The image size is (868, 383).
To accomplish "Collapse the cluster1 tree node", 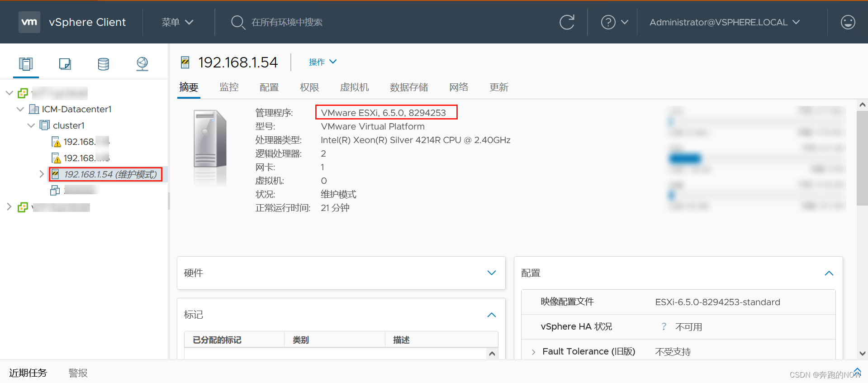I will [x=31, y=125].
